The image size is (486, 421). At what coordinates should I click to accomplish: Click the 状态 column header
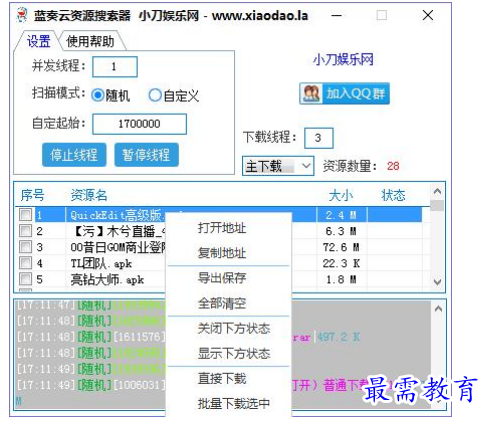pyautogui.click(x=393, y=195)
